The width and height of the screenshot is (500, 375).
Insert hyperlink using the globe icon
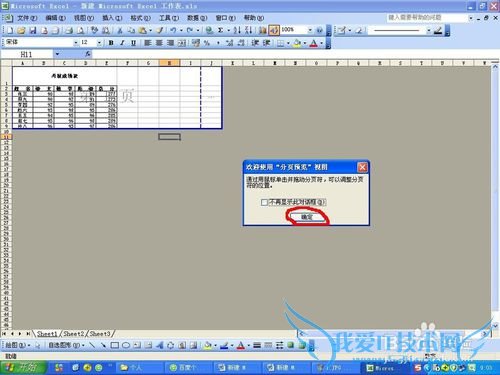pyautogui.click(x=209, y=31)
